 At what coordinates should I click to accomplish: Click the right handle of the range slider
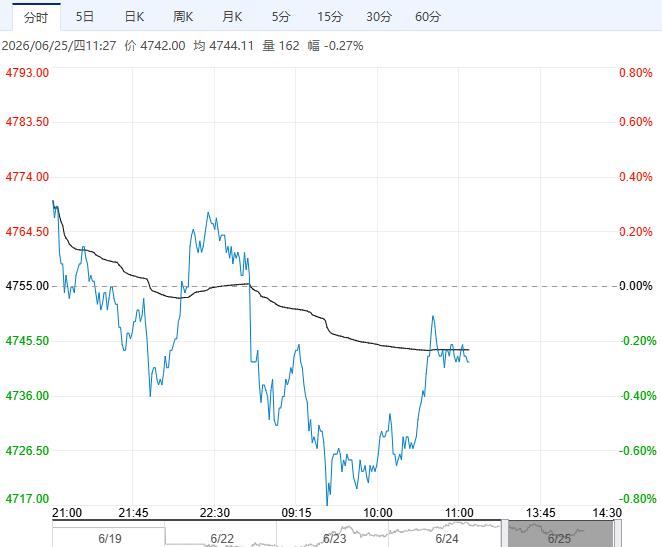click(x=617, y=533)
